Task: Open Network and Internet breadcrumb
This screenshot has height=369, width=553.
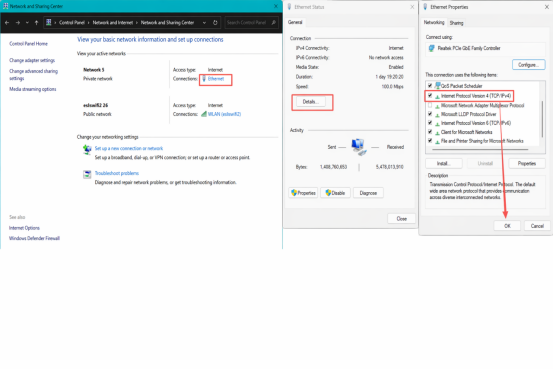Action: [113, 23]
